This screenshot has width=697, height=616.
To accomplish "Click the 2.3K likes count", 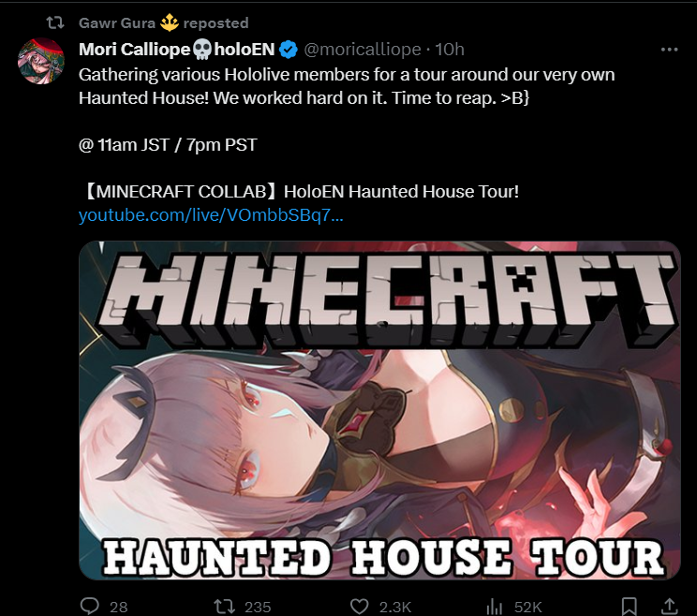I will click(395, 607).
